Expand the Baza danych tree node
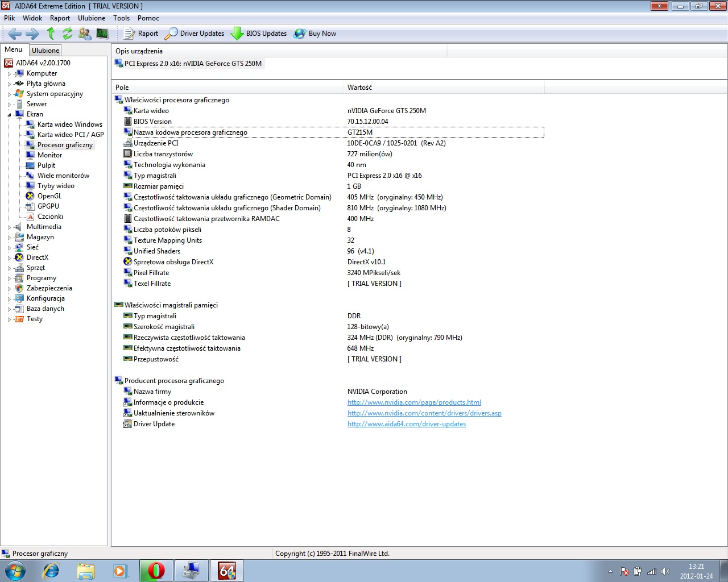728x582 pixels. [x=9, y=309]
